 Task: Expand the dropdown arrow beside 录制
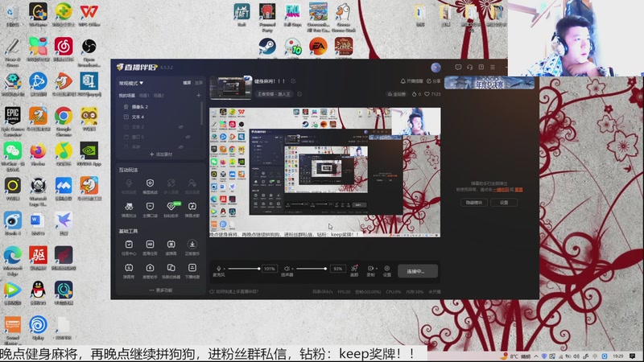(x=377, y=269)
